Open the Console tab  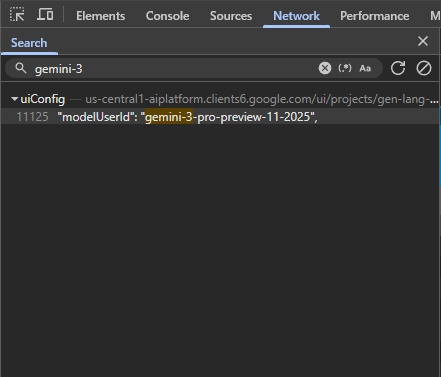tap(167, 16)
